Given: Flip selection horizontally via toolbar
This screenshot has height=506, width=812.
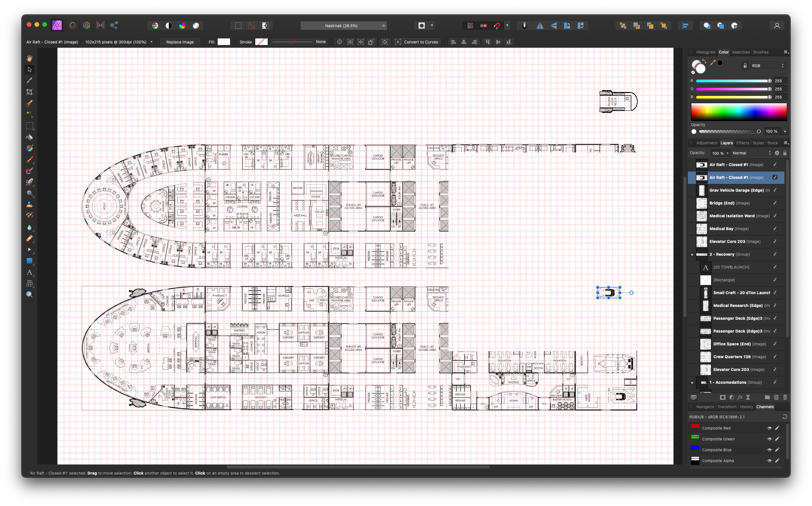Looking at the screenshot, I should pos(540,26).
